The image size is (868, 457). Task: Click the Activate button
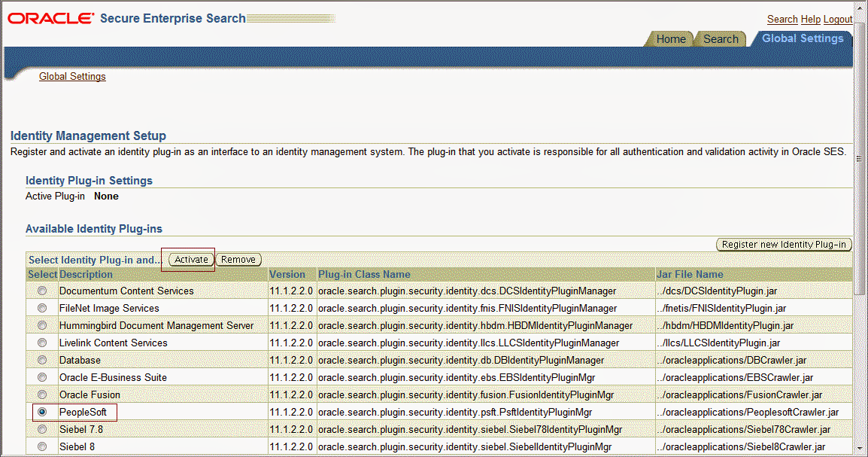click(x=191, y=259)
